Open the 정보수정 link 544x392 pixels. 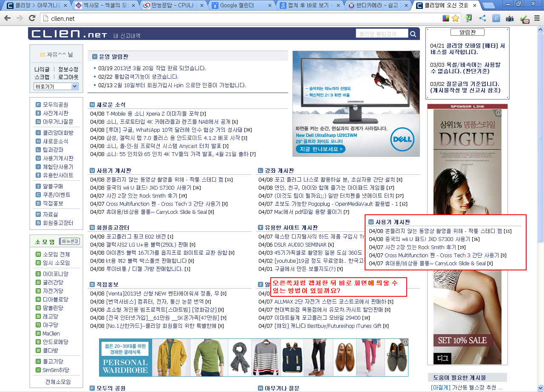(x=68, y=69)
